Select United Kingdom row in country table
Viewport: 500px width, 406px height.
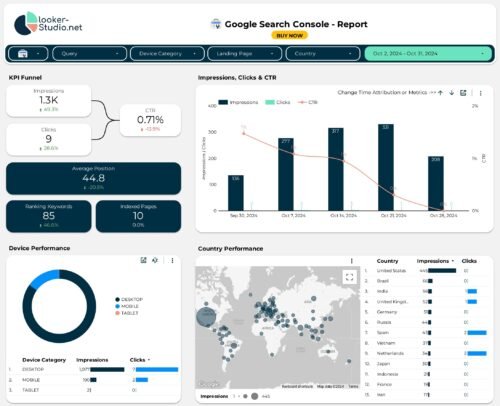coord(426,302)
